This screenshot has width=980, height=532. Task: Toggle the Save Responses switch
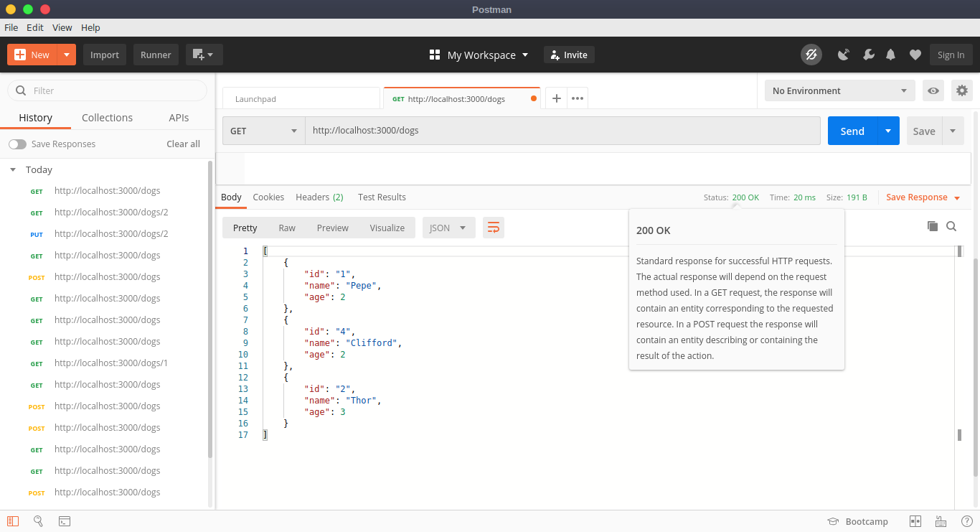tap(17, 144)
